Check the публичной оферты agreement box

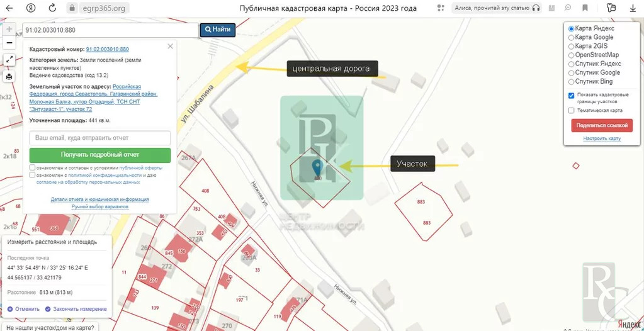(x=33, y=168)
